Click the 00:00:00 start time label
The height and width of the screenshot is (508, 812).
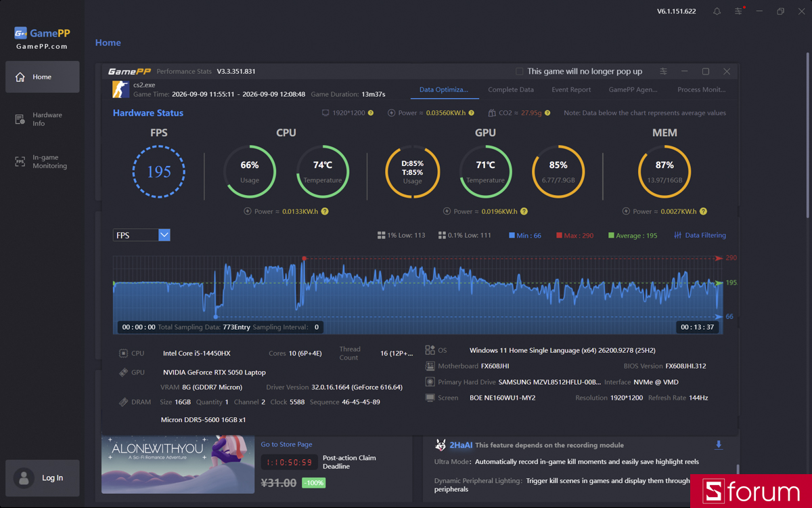click(x=138, y=327)
